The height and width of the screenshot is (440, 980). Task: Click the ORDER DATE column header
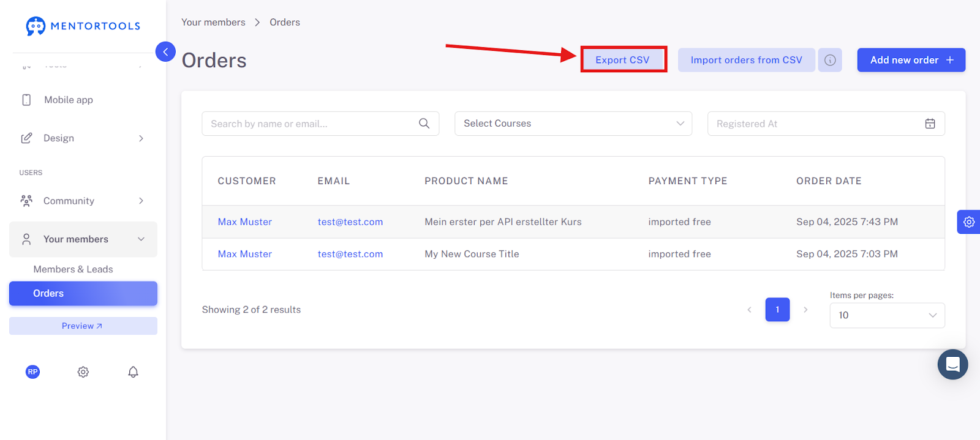point(829,181)
